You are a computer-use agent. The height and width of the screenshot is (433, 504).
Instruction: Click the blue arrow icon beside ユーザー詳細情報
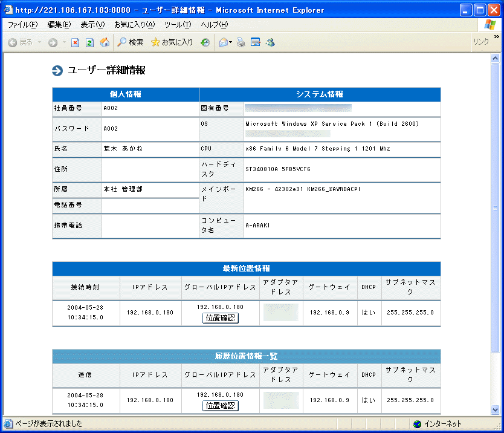(x=57, y=70)
